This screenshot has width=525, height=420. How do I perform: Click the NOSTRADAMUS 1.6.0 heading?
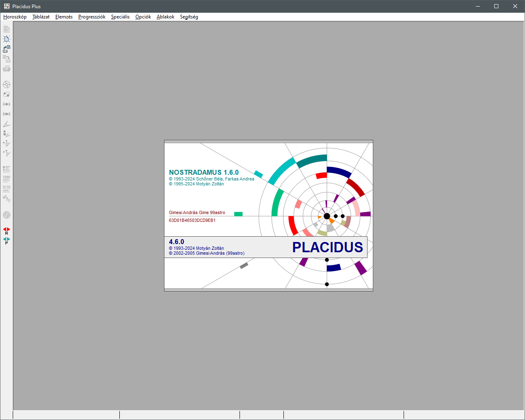[x=204, y=172]
